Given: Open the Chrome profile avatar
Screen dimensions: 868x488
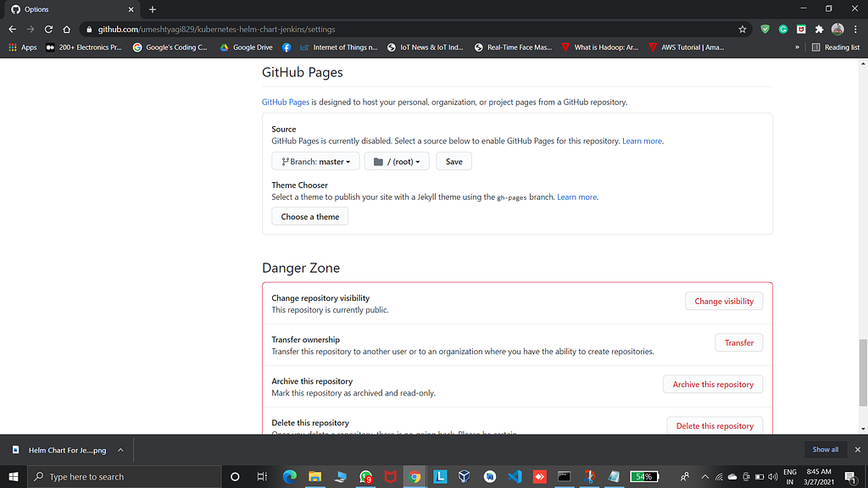Looking at the screenshot, I should point(837,30).
